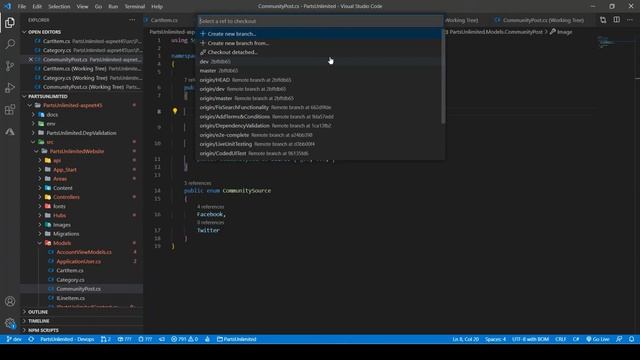
Task: Click Ln 8, Col 20 in status bar
Action: (465, 339)
